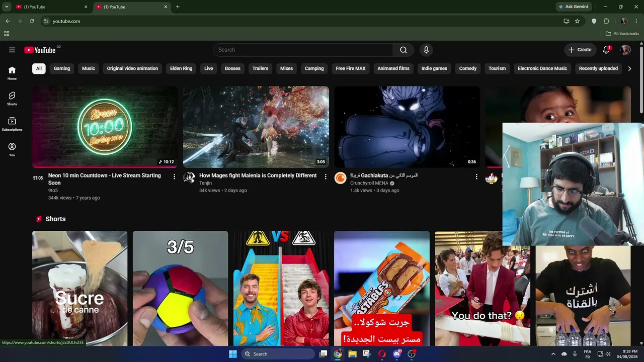
Task: Open the 3/5 puzzle ball short
Action: [181, 288]
